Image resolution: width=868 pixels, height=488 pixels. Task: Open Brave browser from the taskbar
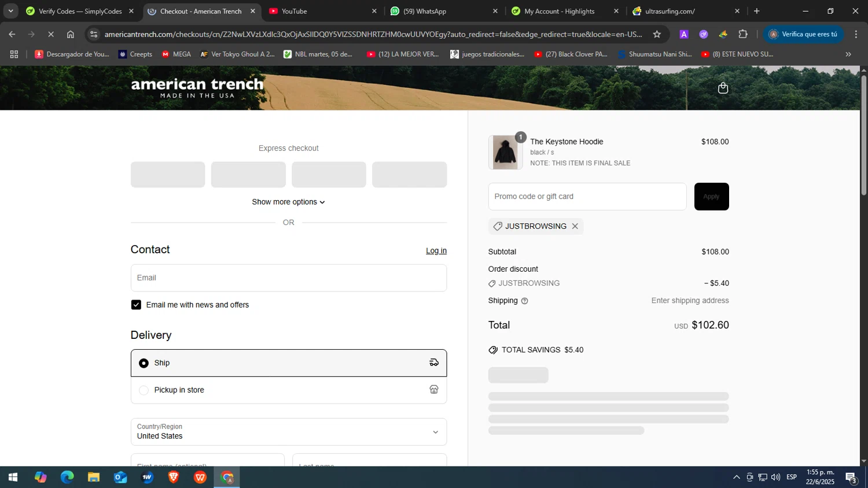point(174,477)
